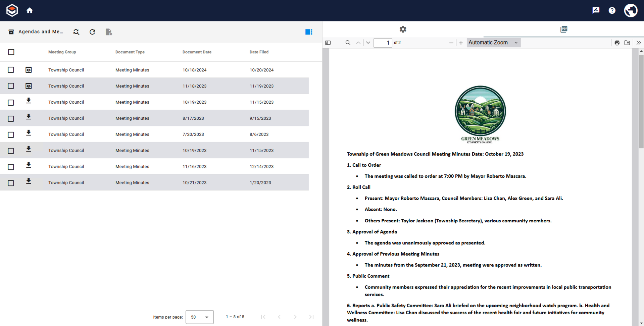Viewport: 644px width, 326px height.
Task: Check the checkbox for the 10/18/2024 minutes row
Action: (11, 70)
